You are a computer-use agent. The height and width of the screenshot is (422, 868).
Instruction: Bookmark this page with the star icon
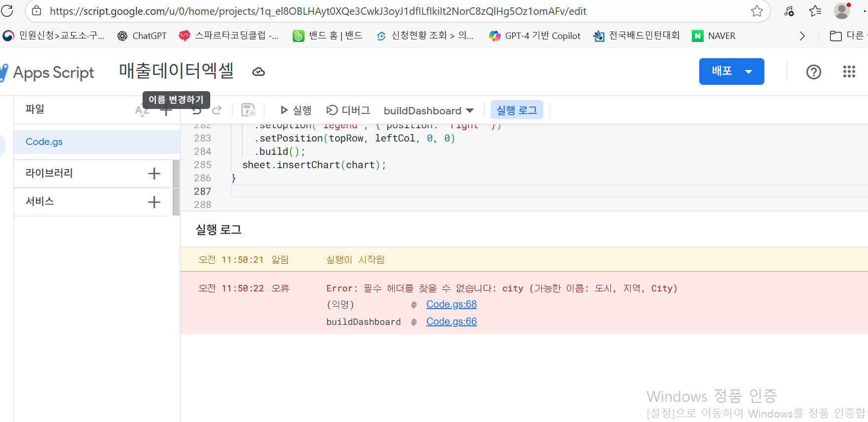(756, 11)
